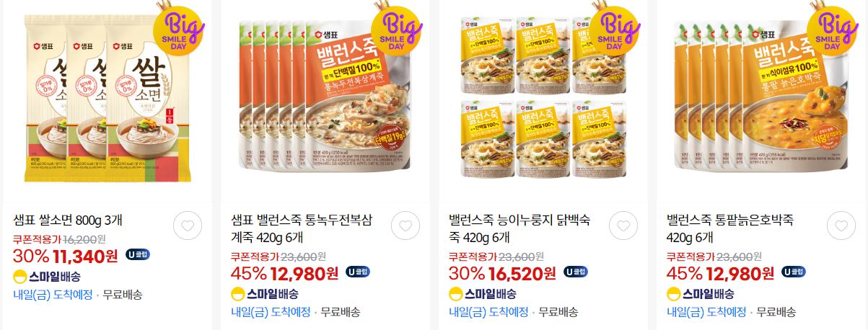Image resolution: width=868 pixels, height=330 pixels.
Task: Toggle heart wishlist for 밸런스죽 능이누룽지 닭백숙죽
Action: click(623, 226)
